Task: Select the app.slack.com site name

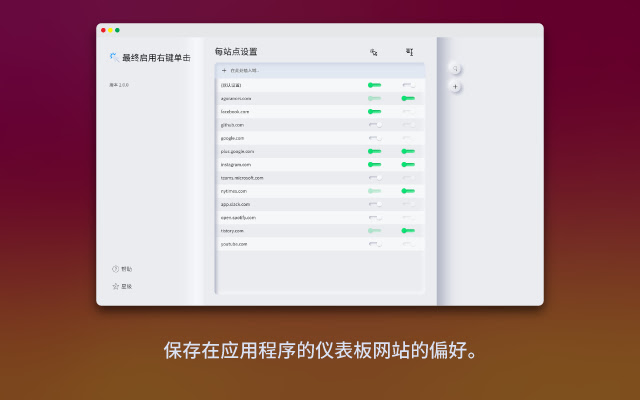Action: [235, 204]
